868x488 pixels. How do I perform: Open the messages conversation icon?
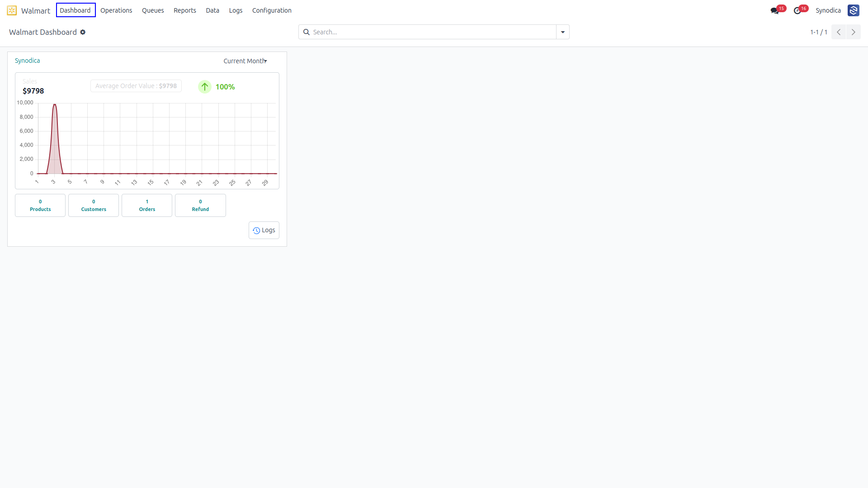774,11
